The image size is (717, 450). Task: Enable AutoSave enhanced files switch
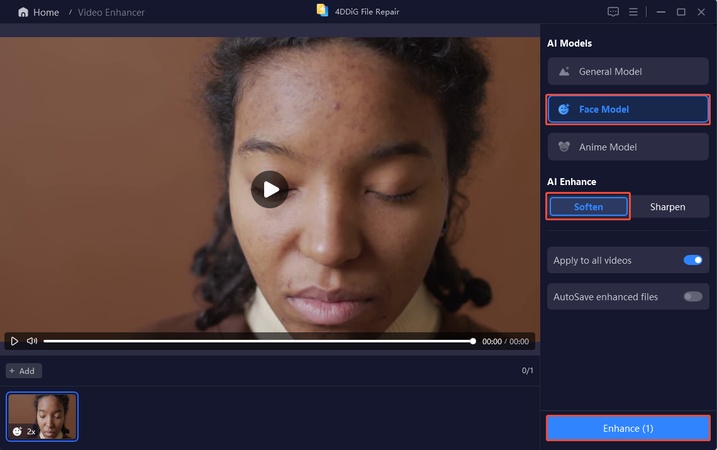coord(693,297)
